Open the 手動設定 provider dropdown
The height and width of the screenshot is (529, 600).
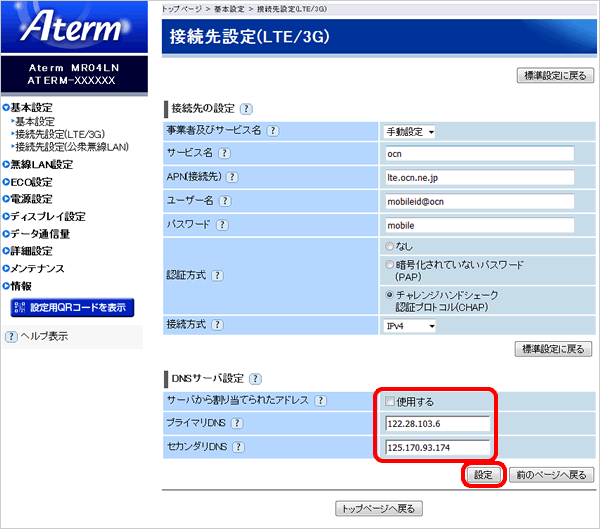point(410,131)
